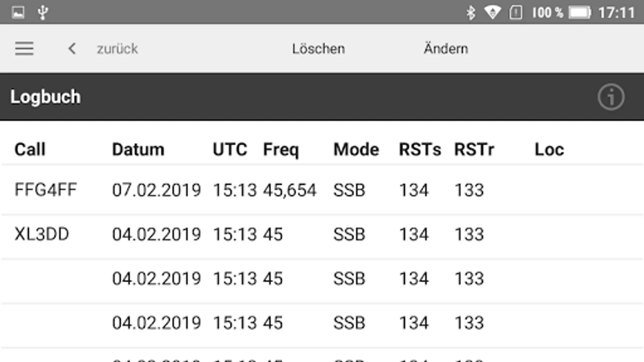Go back via zurück label
The width and height of the screenshot is (644, 362).
click(x=117, y=49)
